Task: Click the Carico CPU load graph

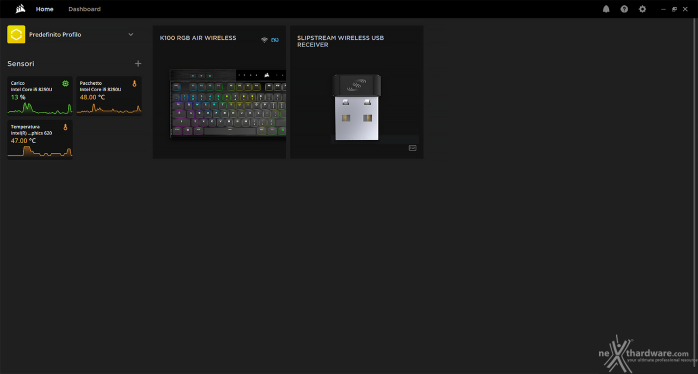Action: tap(40, 108)
